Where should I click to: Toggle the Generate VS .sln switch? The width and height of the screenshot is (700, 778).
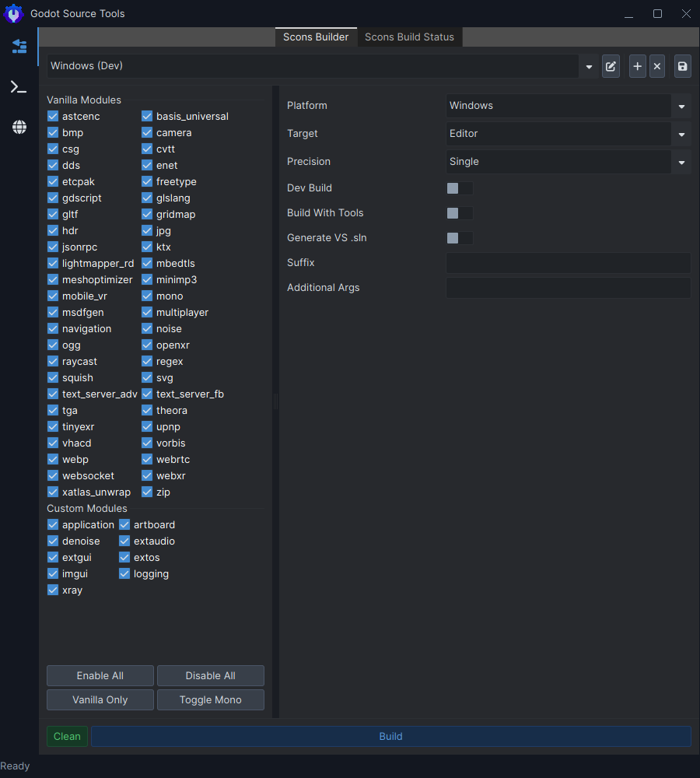460,237
